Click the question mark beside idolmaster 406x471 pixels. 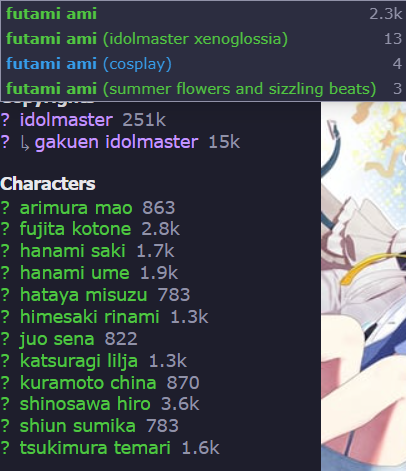(x=5, y=120)
